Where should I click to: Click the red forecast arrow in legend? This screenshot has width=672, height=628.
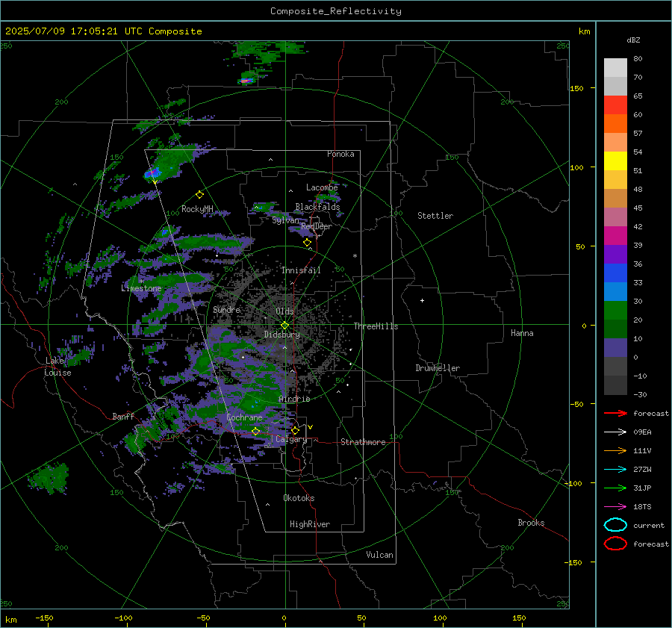pos(615,413)
